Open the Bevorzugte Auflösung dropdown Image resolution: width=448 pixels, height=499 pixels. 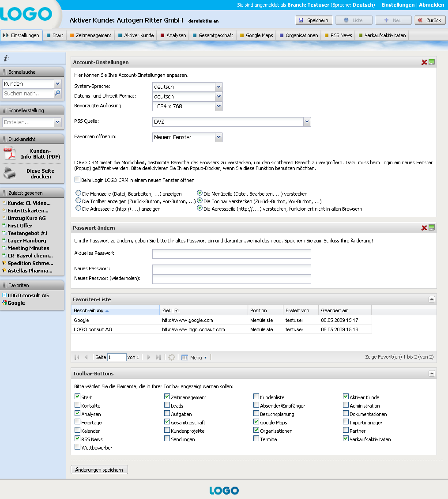pos(218,106)
